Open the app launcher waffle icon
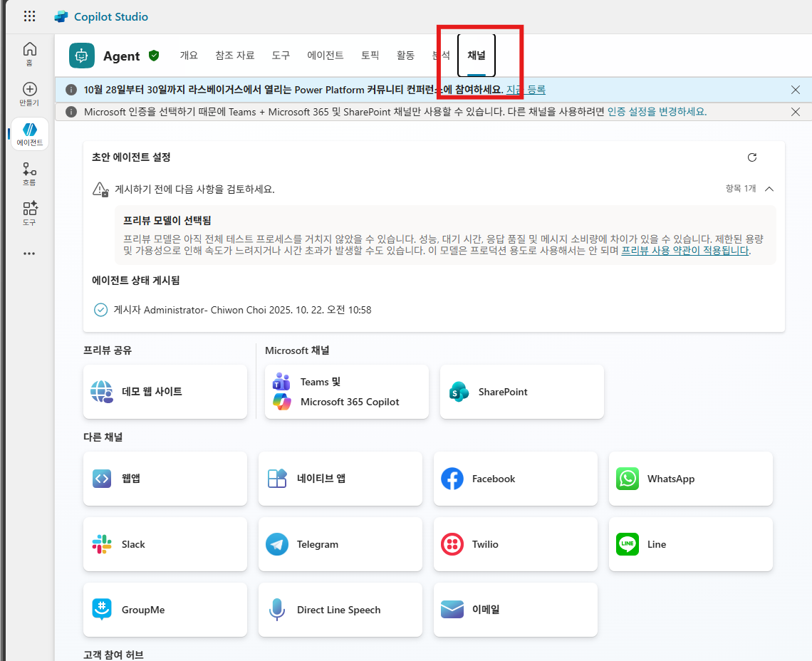This screenshot has width=812, height=661. (x=29, y=16)
